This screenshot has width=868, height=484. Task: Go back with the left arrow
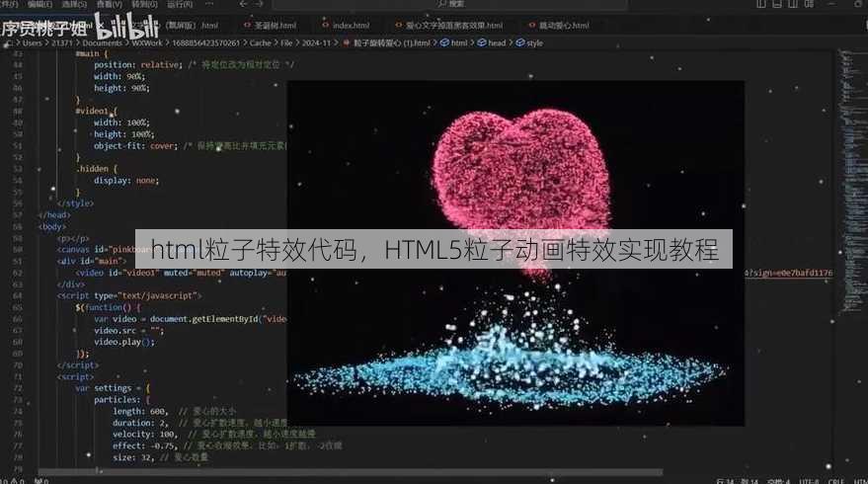tap(243, 4)
